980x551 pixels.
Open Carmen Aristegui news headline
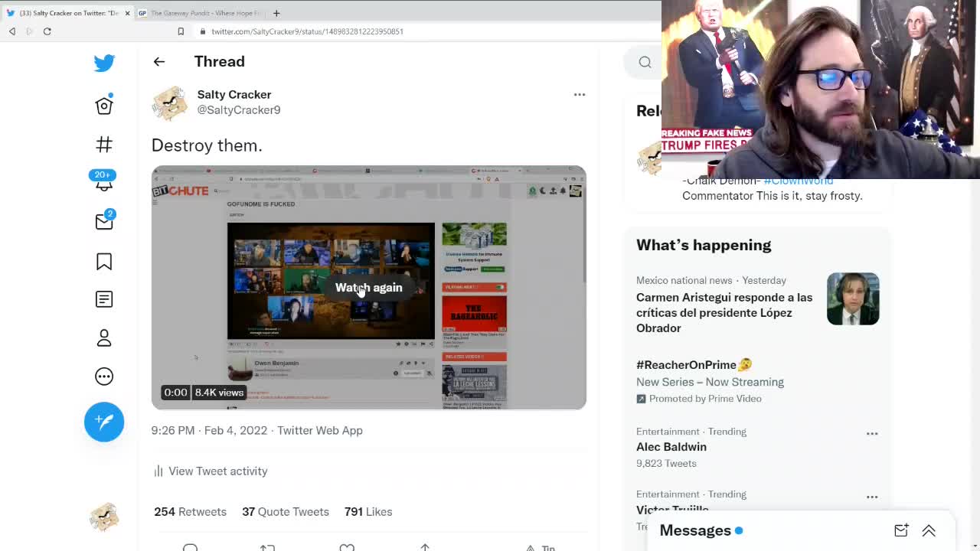click(724, 312)
